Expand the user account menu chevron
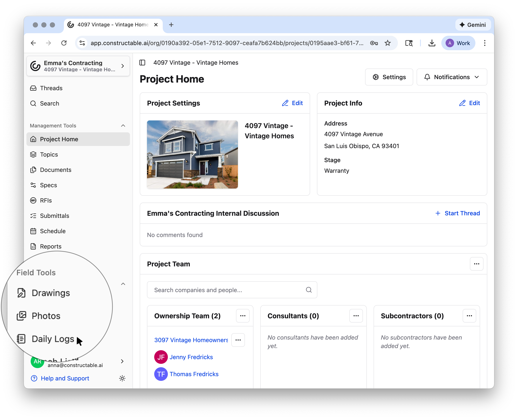Image resolution: width=518 pixels, height=420 pixels. pyautogui.click(x=122, y=361)
